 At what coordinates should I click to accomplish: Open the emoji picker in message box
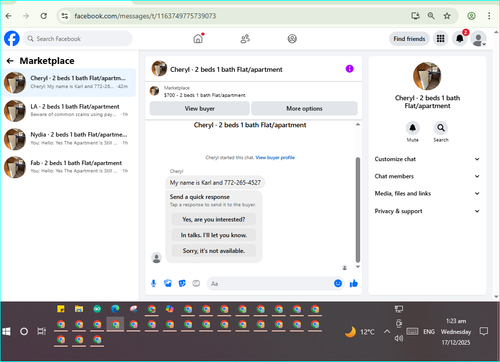(x=338, y=283)
